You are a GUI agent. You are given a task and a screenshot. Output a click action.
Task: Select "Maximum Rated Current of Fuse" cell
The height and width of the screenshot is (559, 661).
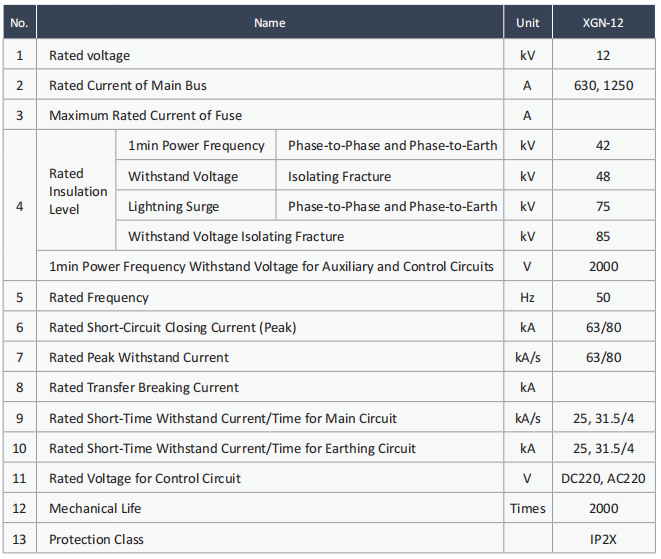[145, 116]
